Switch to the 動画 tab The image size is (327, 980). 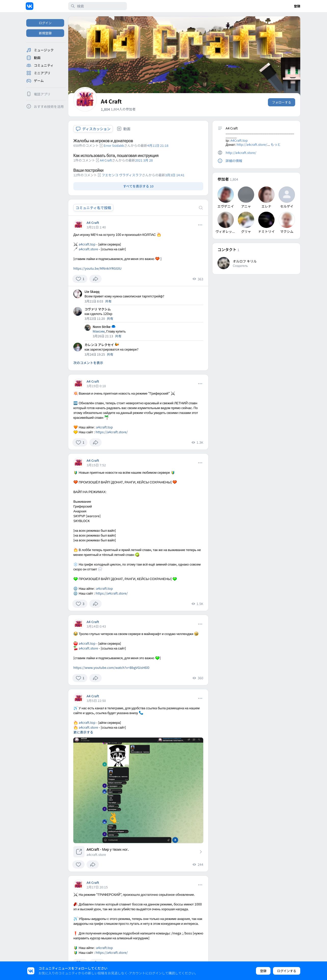point(124,129)
